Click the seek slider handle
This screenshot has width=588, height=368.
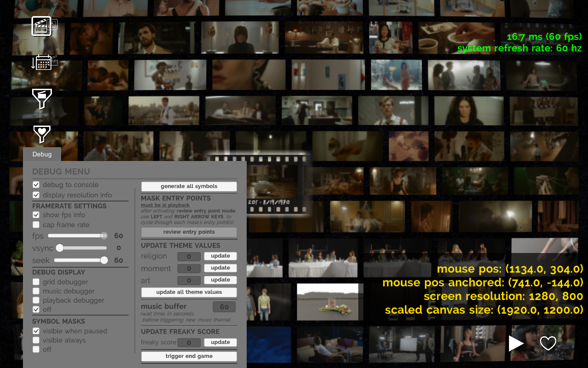tap(104, 260)
